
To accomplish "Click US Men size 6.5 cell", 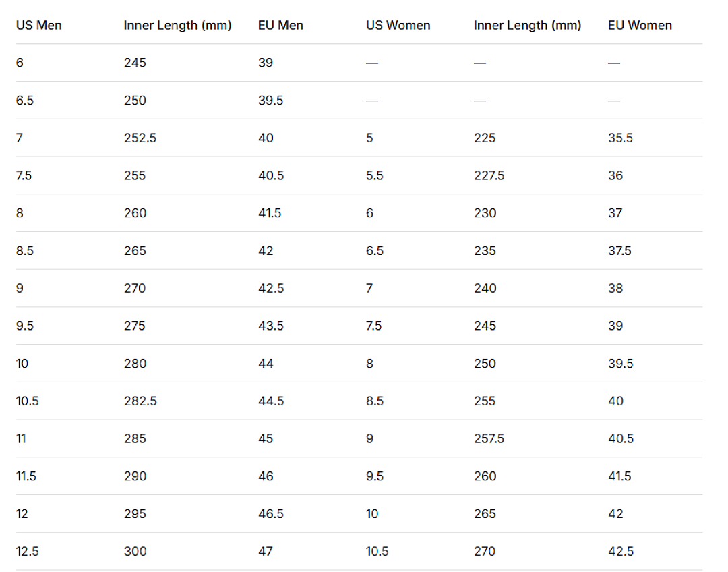I will pos(25,101).
